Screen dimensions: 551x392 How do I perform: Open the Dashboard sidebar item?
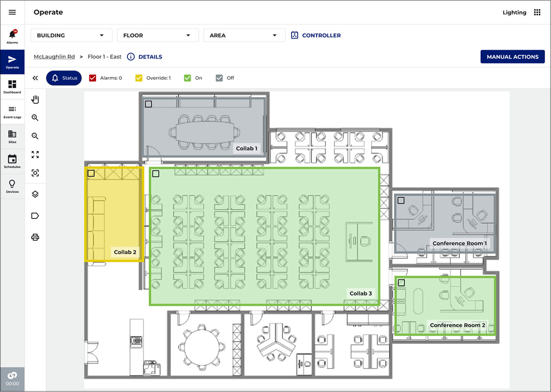pyautogui.click(x=12, y=86)
